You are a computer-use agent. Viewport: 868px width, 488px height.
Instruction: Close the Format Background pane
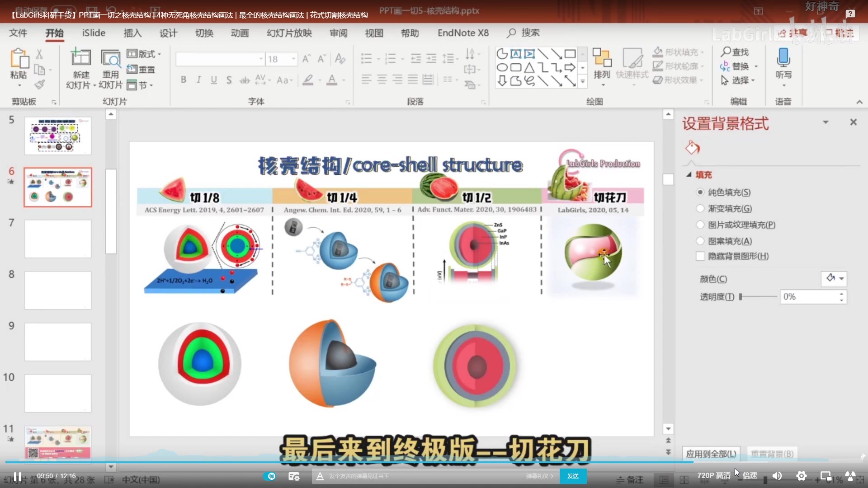pos(853,122)
